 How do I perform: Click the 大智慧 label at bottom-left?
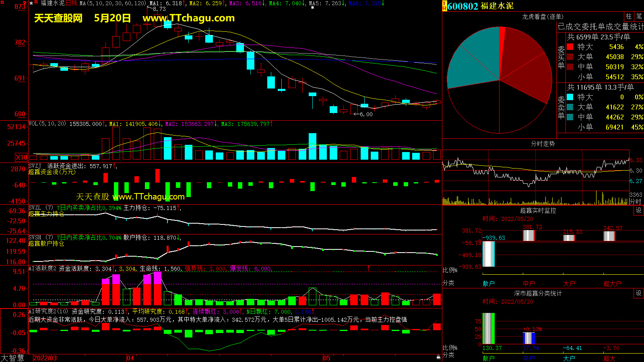12,358
